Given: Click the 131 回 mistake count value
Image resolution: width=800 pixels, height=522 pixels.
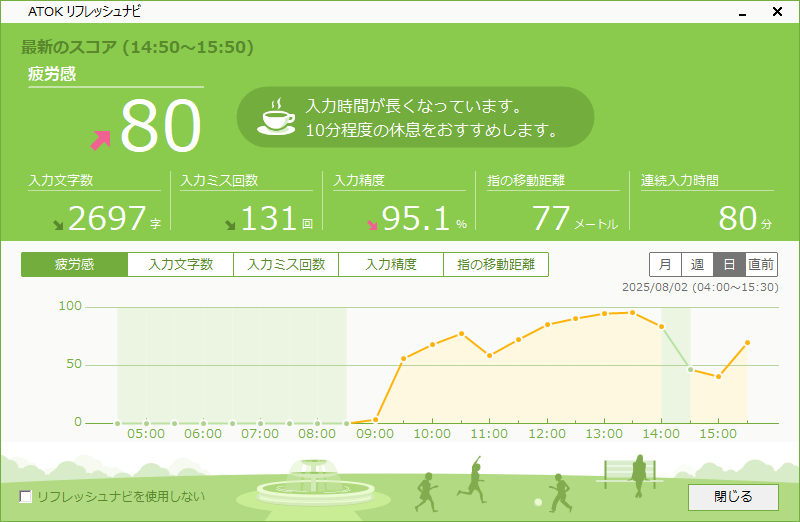Looking at the screenshot, I should (277, 218).
